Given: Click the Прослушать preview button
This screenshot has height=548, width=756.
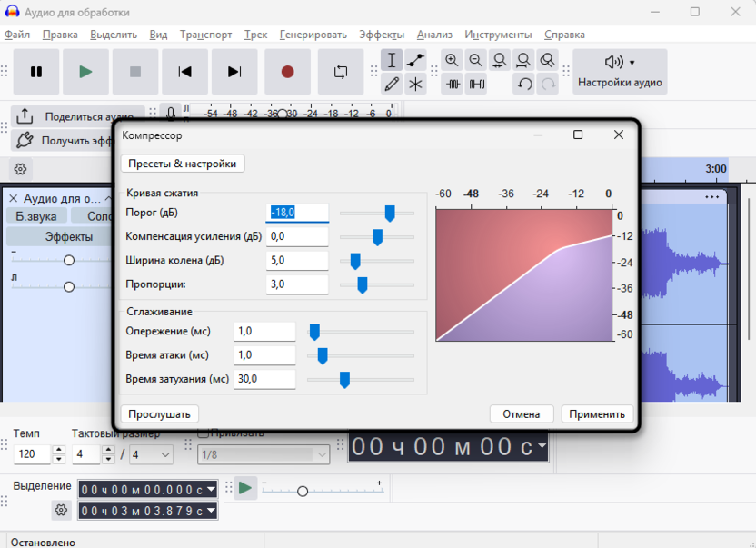Looking at the screenshot, I should pyautogui.click(x=159, y=413).
